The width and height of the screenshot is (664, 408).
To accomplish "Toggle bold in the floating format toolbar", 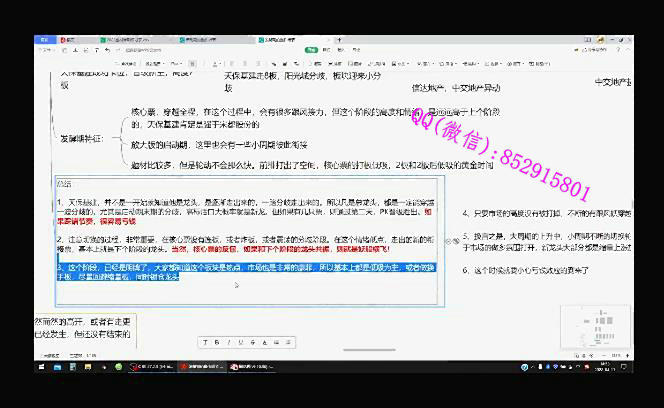I will point(218,342).
